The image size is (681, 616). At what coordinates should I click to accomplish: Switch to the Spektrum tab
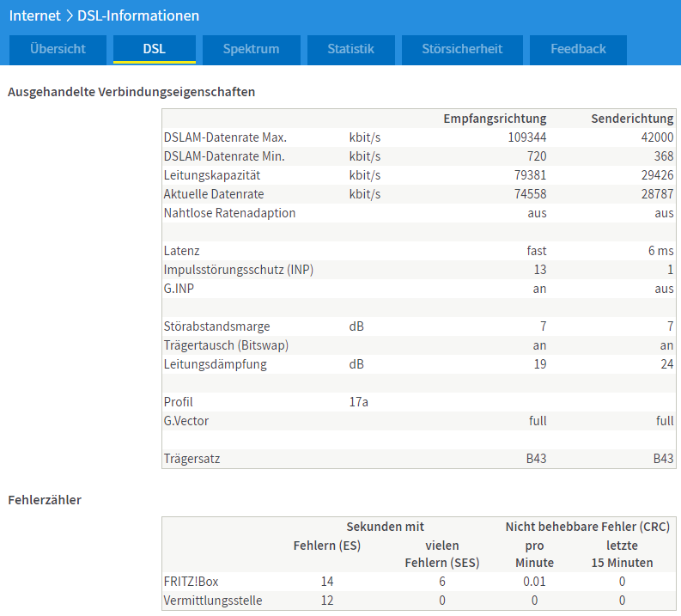[x=251, y=49]
